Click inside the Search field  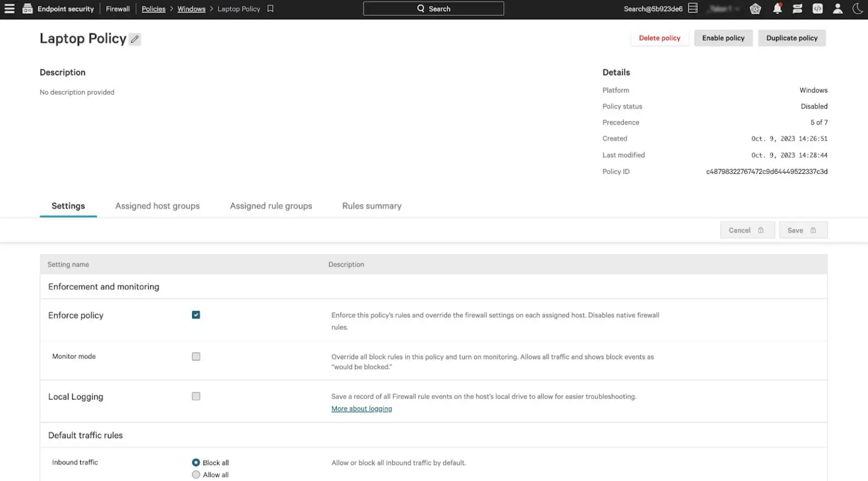(433, 8)
